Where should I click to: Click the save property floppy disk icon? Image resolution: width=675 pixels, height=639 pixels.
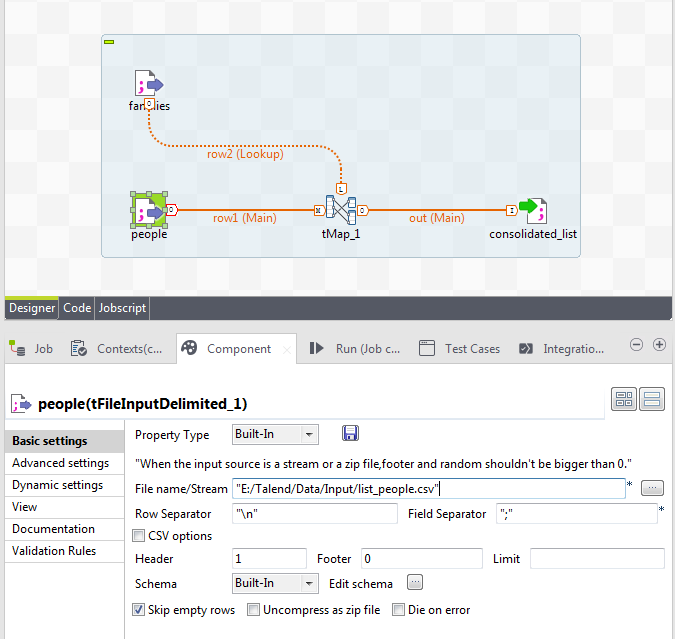350,433
